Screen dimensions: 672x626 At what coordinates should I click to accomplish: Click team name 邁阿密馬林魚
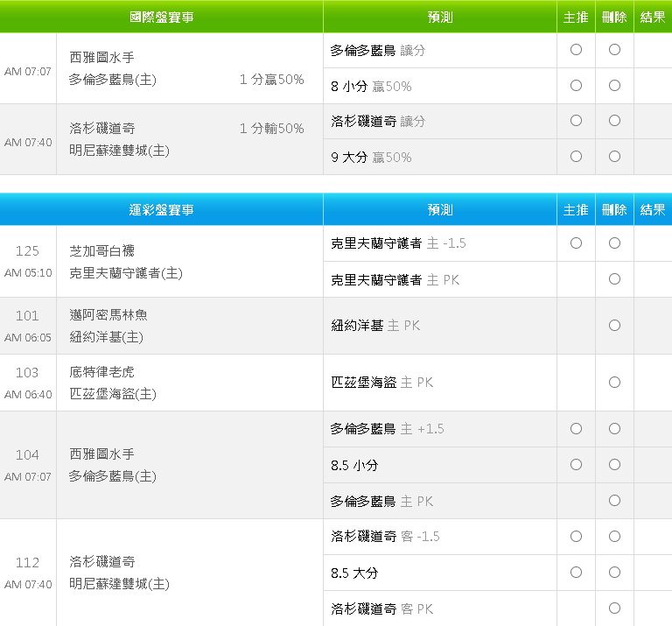point(108,314)
